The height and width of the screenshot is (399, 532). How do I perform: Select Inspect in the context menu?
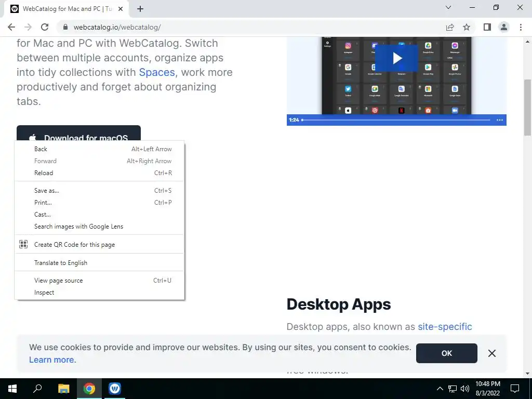pos(99,292)
